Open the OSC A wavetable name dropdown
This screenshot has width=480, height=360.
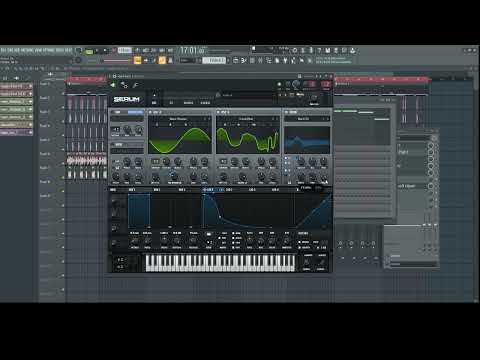(178, 119)
